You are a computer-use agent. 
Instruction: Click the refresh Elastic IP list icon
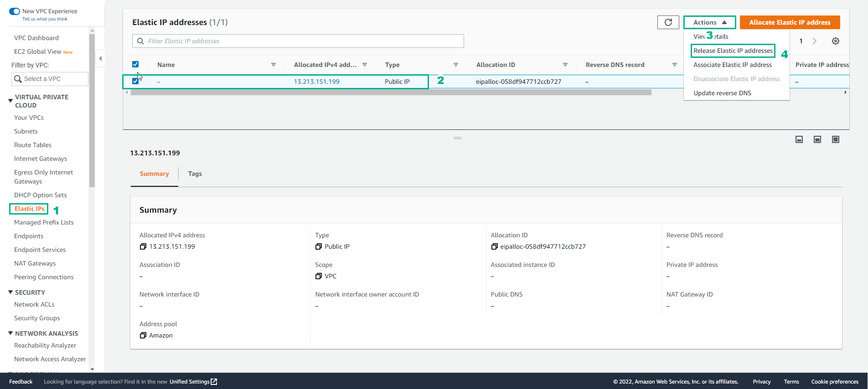click(x=668, y=22)
